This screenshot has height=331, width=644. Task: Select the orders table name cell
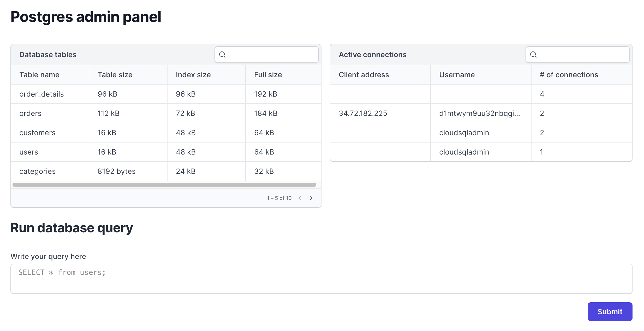coord(50,113)
